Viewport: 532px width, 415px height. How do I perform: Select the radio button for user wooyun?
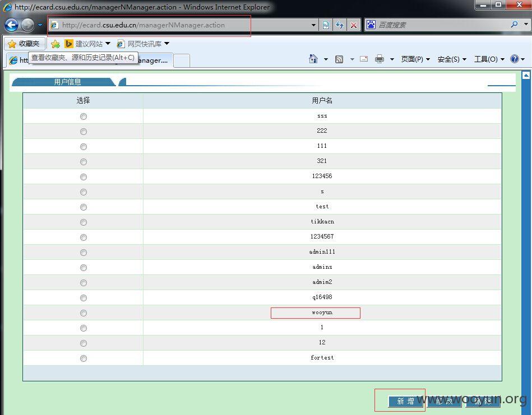(84, 313)
